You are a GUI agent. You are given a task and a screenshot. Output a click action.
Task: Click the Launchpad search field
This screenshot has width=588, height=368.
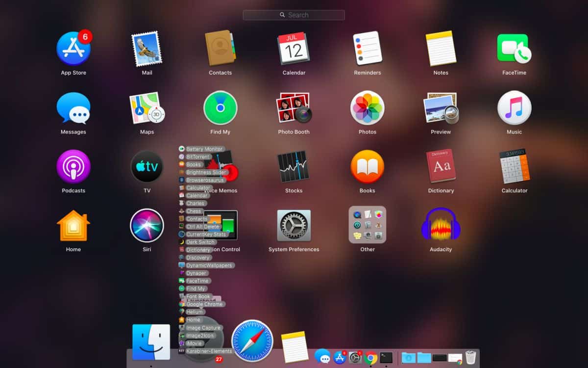[x=294, y=15]
